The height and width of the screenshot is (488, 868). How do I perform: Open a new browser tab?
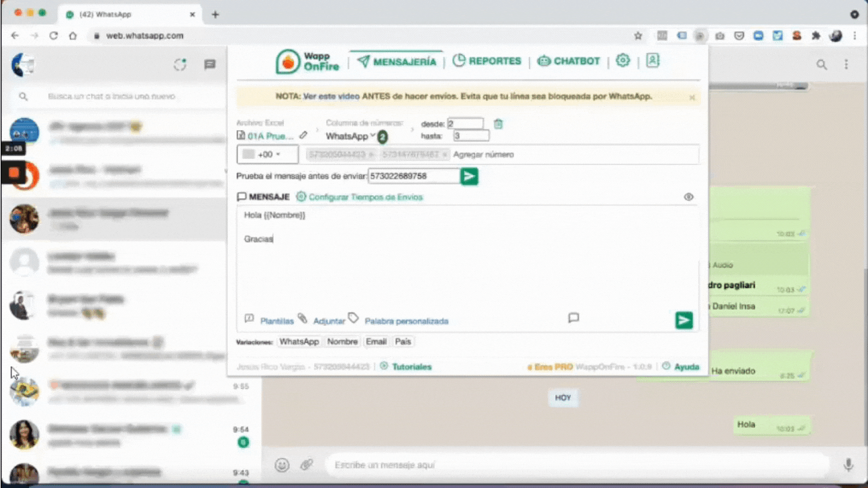215,14
